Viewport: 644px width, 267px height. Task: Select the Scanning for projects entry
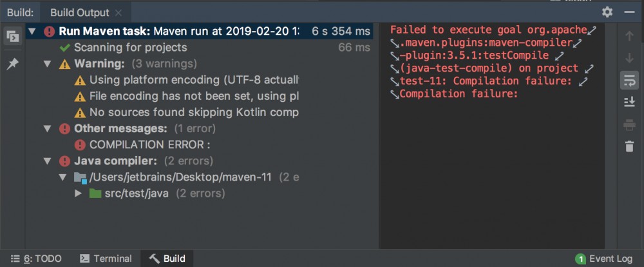130,47
